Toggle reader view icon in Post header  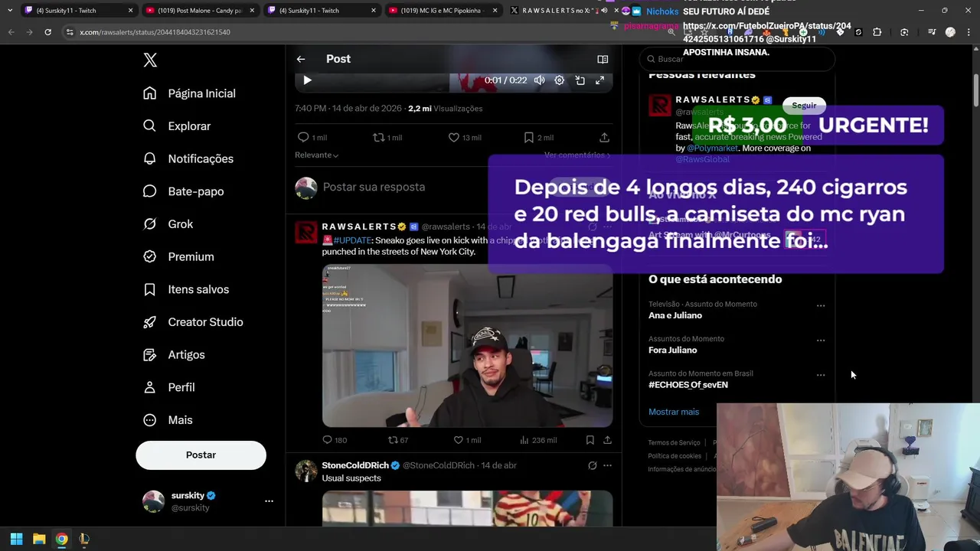pyautogui.click(x=603, y=59)
